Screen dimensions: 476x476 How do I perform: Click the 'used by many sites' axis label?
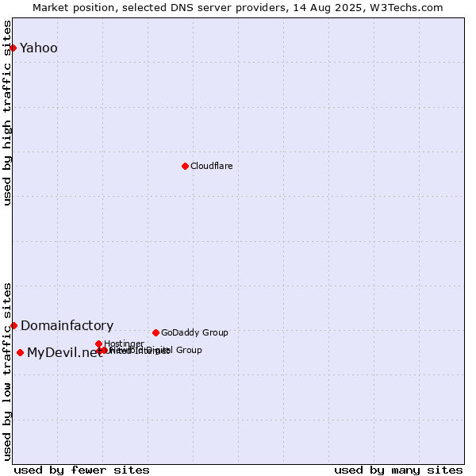(x=398, y=470)
